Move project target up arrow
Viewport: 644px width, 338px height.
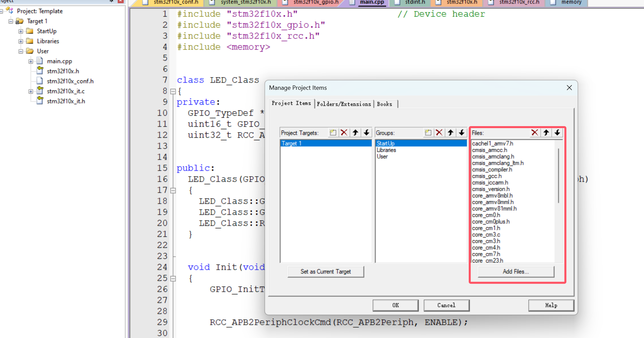(x=355, y=133)
